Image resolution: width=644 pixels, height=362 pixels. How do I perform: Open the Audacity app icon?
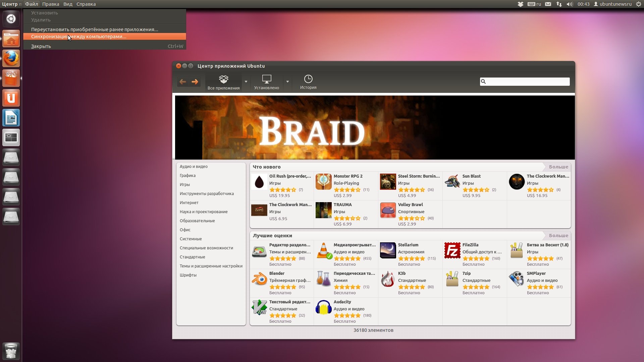pos(324,308)
